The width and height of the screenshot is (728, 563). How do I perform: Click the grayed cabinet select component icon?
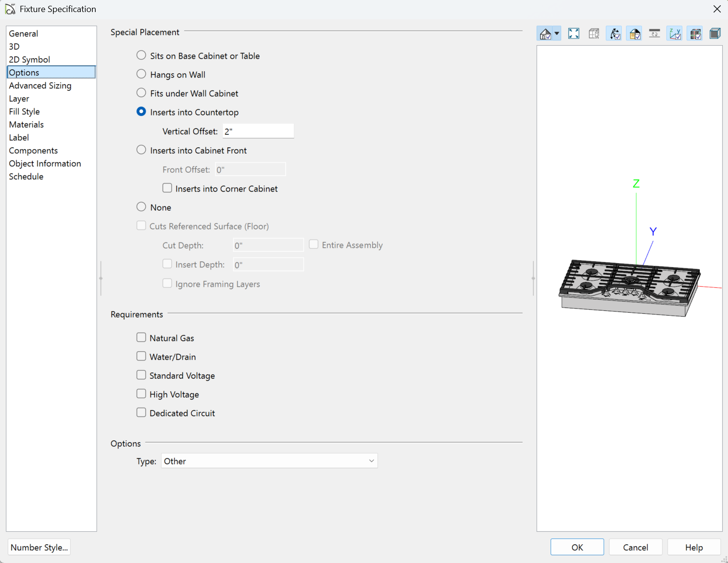(x=594, y=34)
